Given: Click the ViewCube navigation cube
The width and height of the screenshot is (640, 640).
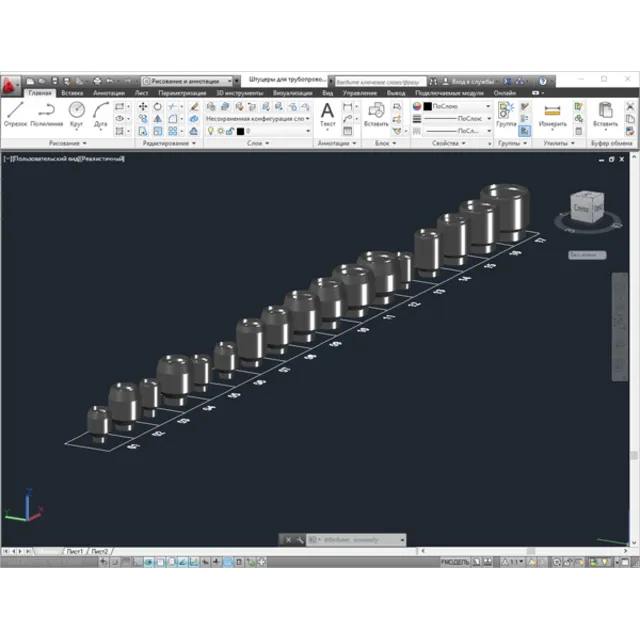Looking at the screenshot, I should click(x=587, y=207).
